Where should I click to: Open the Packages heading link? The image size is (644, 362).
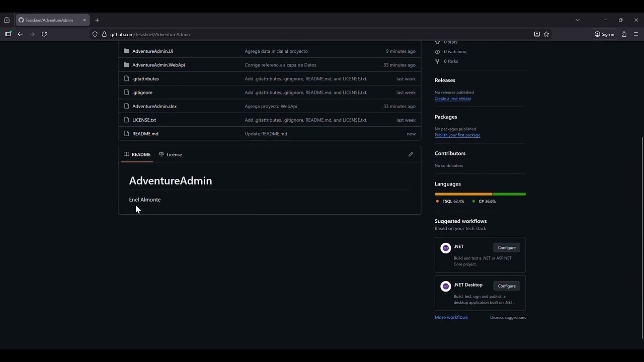click(x=446, y=117)
